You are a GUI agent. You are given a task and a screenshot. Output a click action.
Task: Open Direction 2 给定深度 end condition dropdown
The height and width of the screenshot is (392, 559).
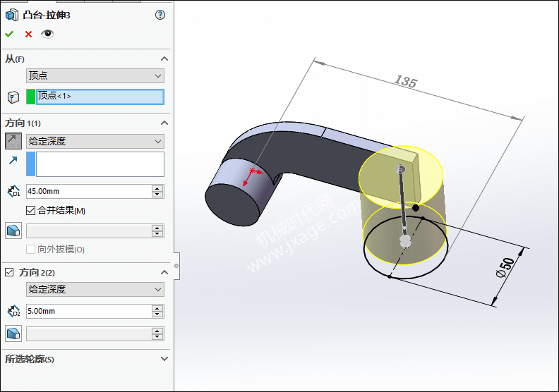[95, 290]
